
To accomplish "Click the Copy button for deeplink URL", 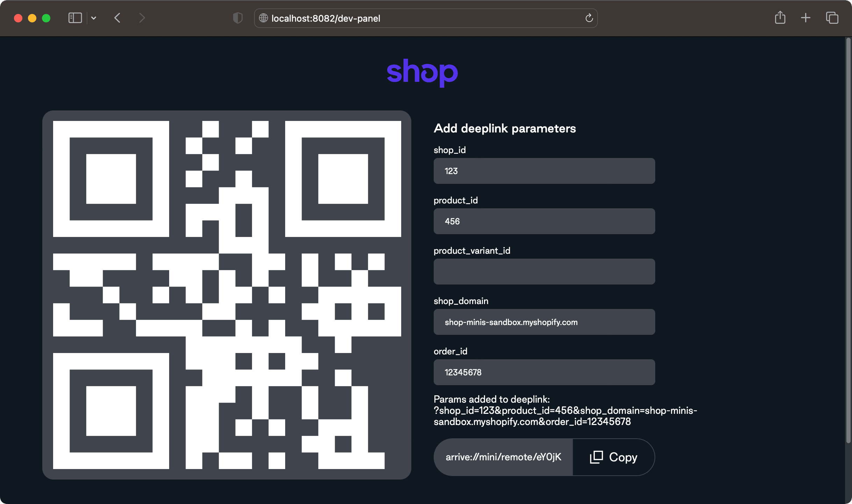I will 613,456.
